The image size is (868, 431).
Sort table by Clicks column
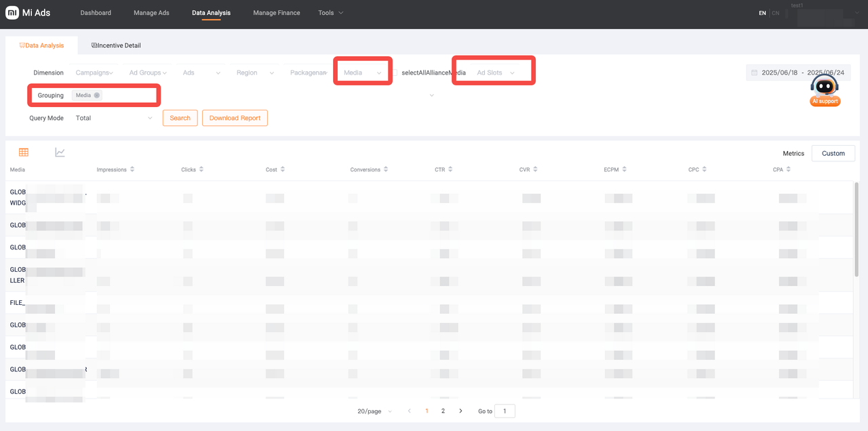point(201,169)
